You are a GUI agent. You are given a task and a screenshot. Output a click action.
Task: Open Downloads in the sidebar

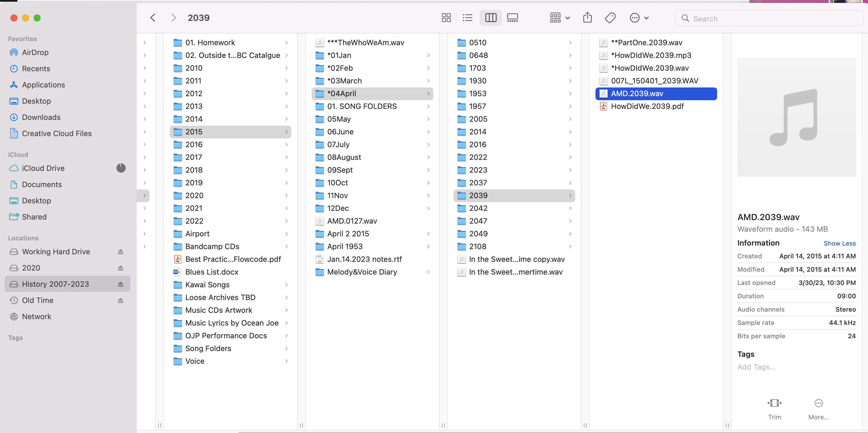(41, 117)
